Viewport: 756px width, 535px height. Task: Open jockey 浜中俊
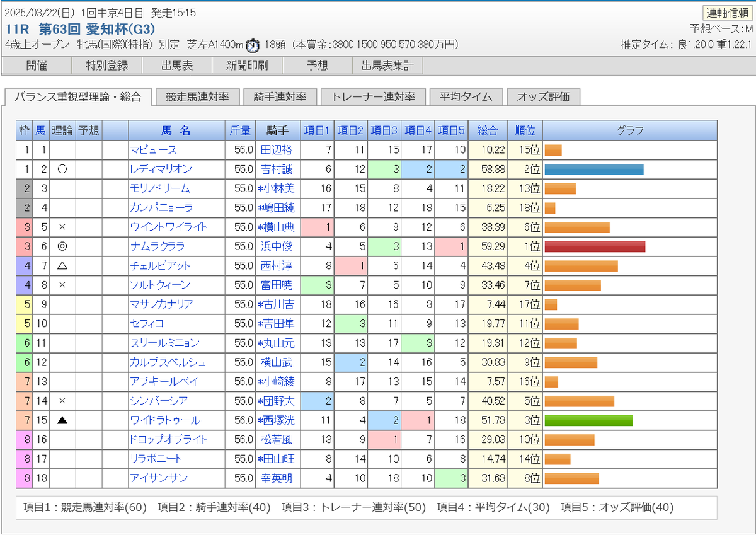277,246
